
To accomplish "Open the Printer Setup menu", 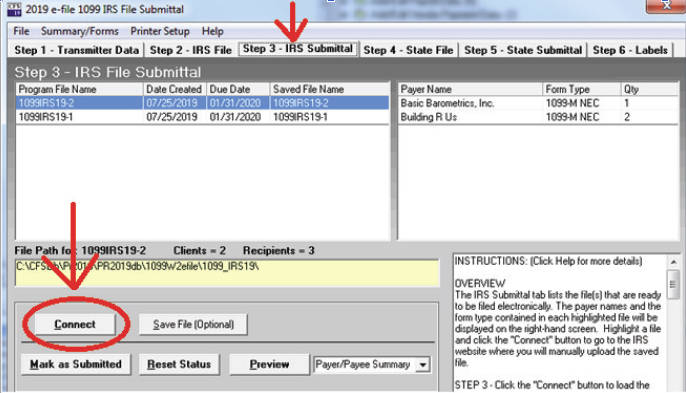I will (160, 31).
